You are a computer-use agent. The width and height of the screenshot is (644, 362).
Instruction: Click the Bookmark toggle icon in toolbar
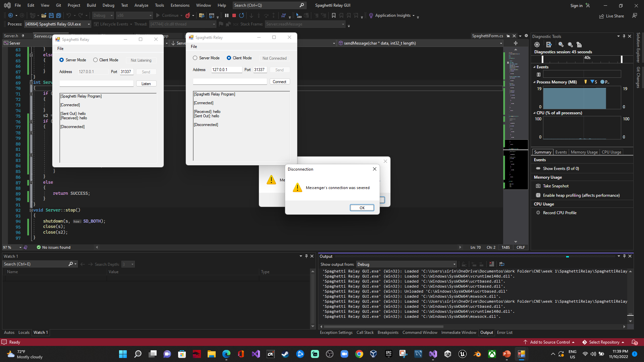(x=334, y=15)
